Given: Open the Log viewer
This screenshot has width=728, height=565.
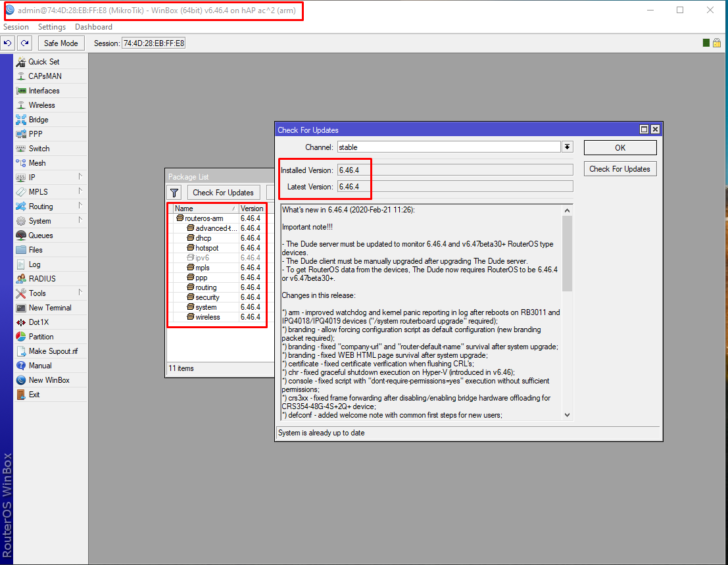Looking at the screenshot, I should [51, 264].
